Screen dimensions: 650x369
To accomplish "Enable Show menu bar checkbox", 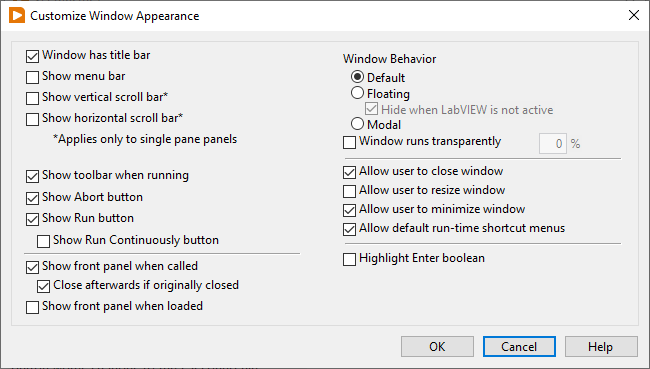I will 32,77.
